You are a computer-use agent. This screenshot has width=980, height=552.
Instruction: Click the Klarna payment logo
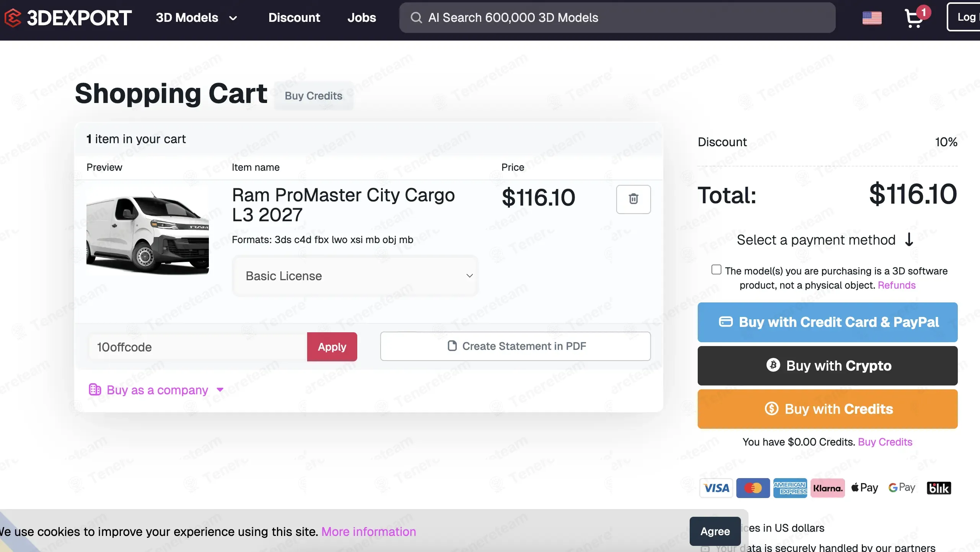pos(827,488)
